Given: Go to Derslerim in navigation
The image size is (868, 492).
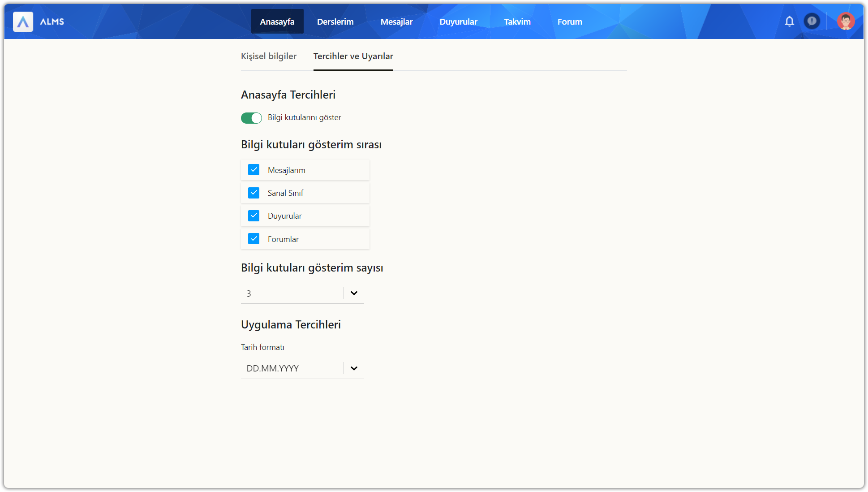Looking at the screenshot, I should (x=335, y=22).
